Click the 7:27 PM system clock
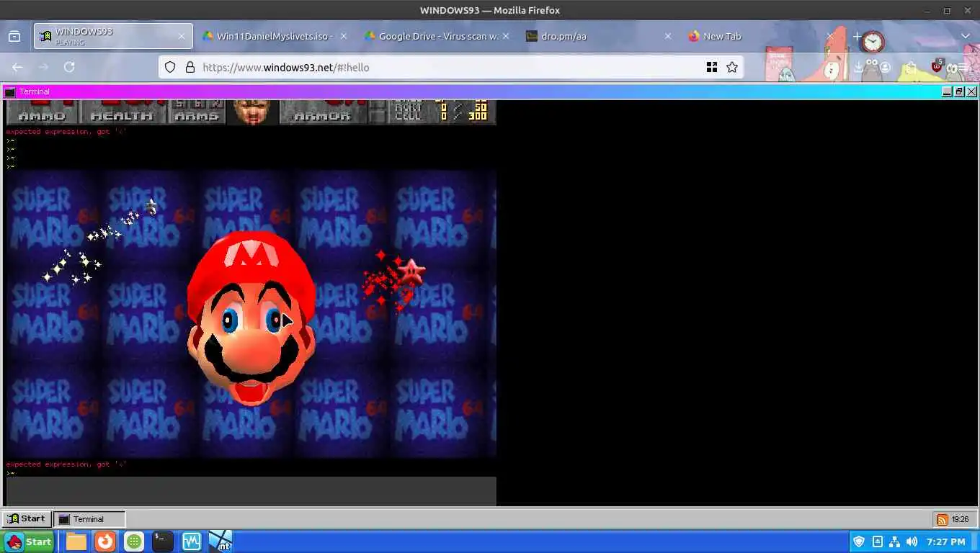Image resolution: width=980 pixels, height=553 pixels. coord(945,541)
